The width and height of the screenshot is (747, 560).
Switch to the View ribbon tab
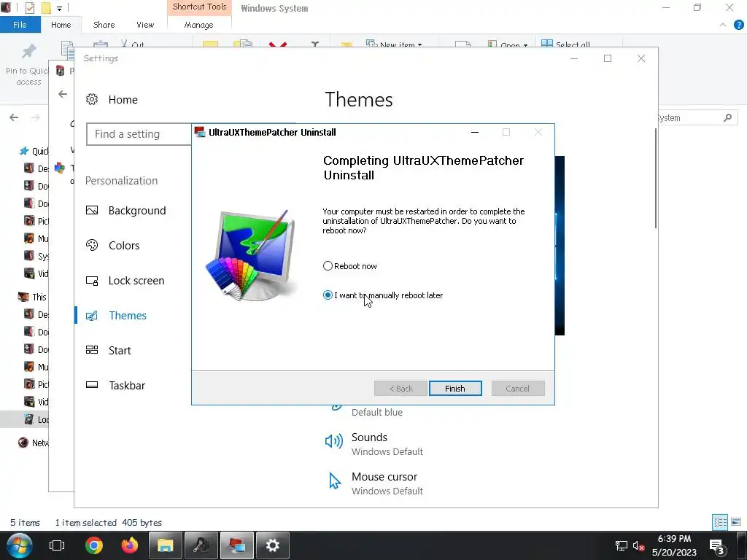[145, 25]
